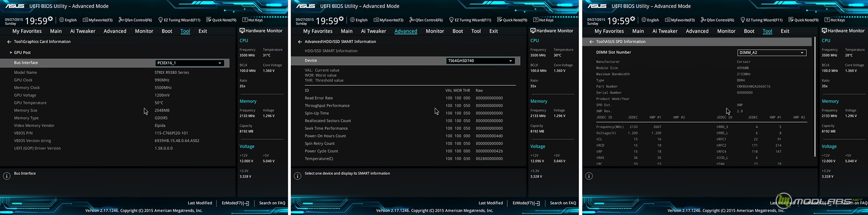Screen dimensions: 868x215
Task: Click Hardware Monitor header in SMART Information window
Action: 552,31
